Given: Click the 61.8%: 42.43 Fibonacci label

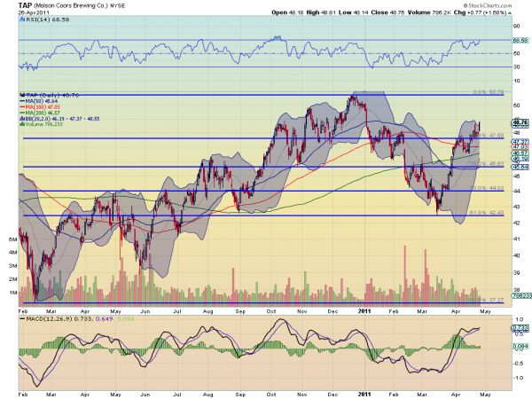Looking at the screenshot, I should [487, 213].
